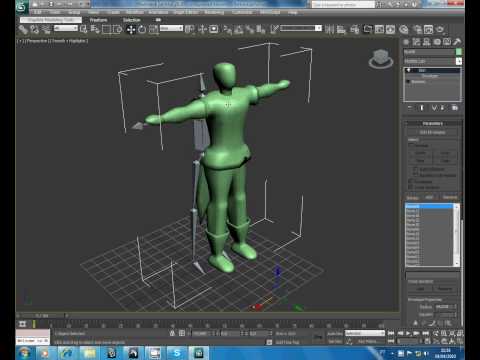Enable the Vertices checkbox under Select

click(411, 145)
